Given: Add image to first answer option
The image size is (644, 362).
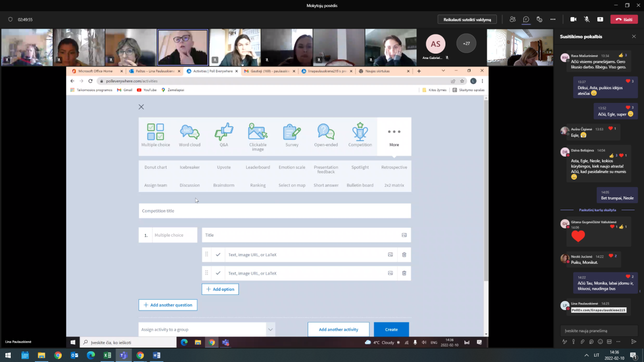Looking at the screenshot, I should tap(390, 255).
